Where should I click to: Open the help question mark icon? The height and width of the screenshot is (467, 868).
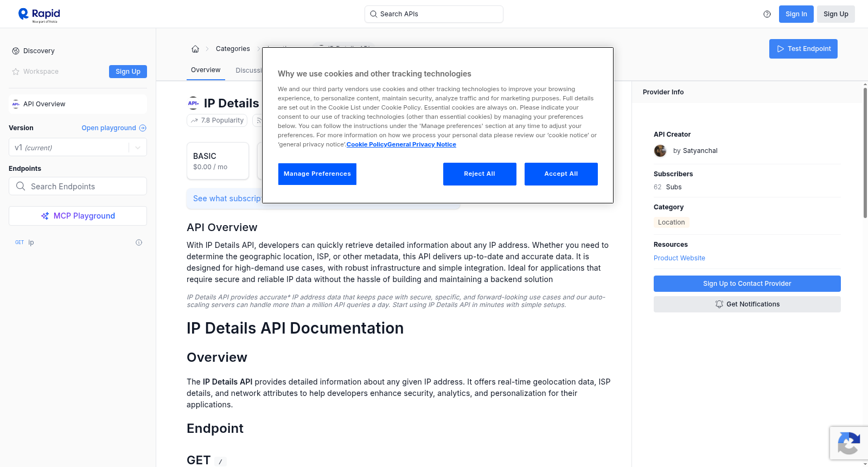[767, 14]
